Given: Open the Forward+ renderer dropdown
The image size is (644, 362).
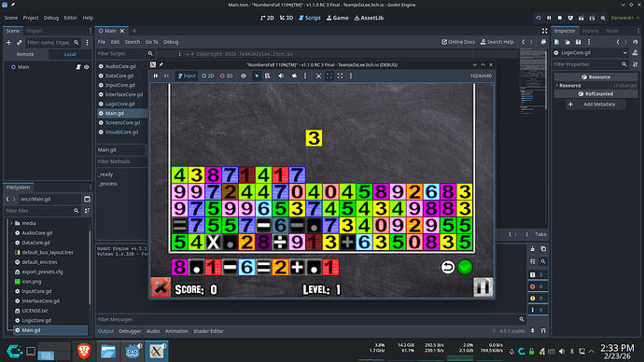Looking at the screenshot, I should click(625, 18).
